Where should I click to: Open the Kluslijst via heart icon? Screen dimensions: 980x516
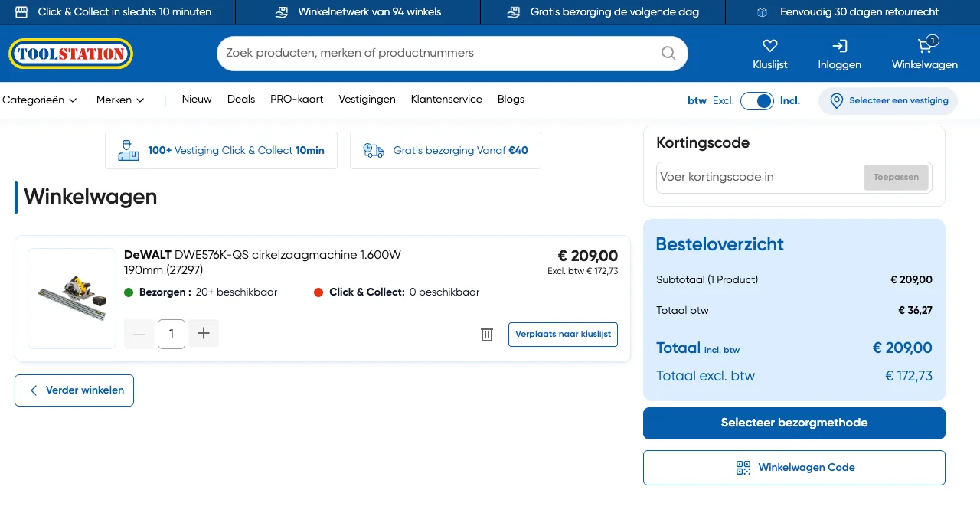pos(769,46)
